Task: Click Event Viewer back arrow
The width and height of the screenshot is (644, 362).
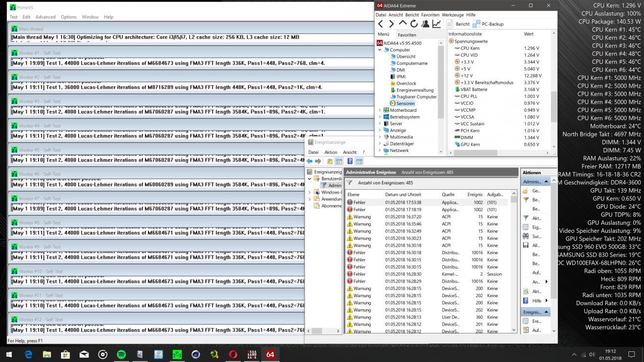Action: coord(309,161)
